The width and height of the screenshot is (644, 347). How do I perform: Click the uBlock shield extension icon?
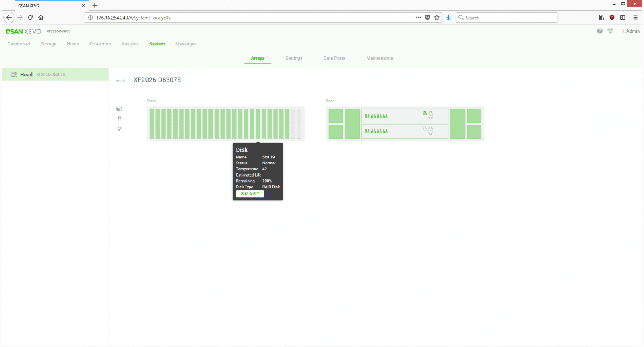click(x=612, y=17)
